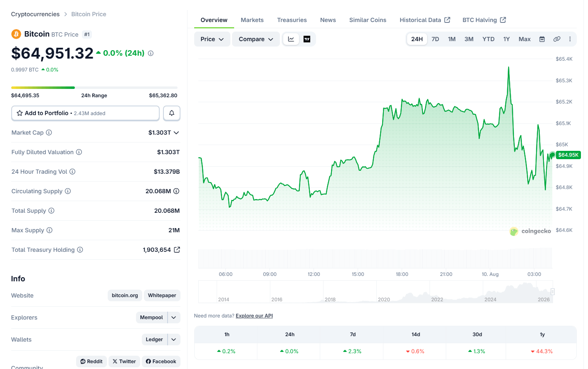Select the Max time range
The height and width of the screenshot is (369, 588).
tap(524, 39)
